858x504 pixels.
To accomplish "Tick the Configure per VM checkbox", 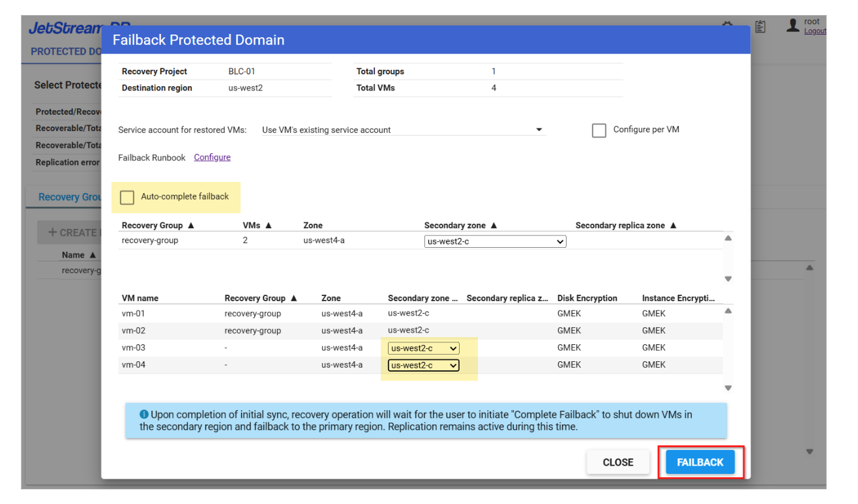I will click(x=599, y=130).
